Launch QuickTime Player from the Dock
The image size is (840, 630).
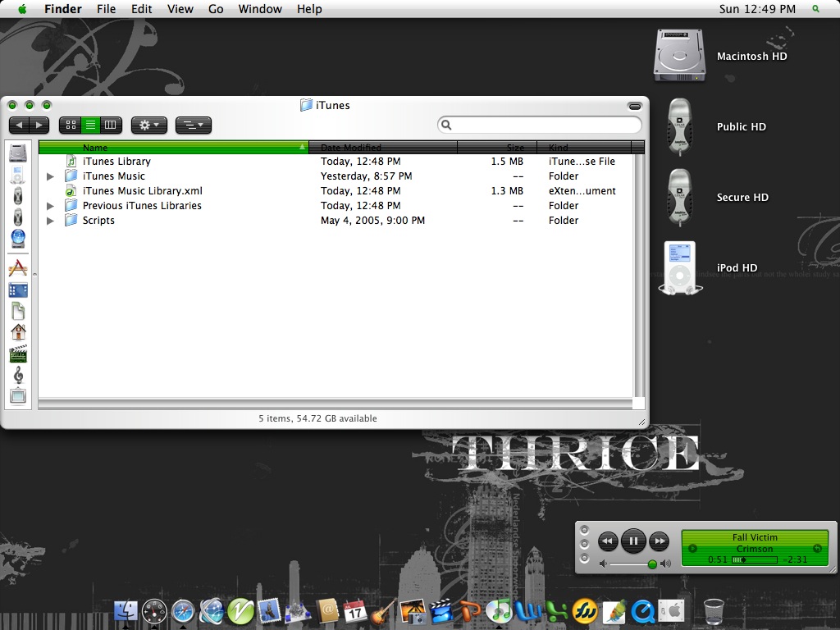(642, 612)
